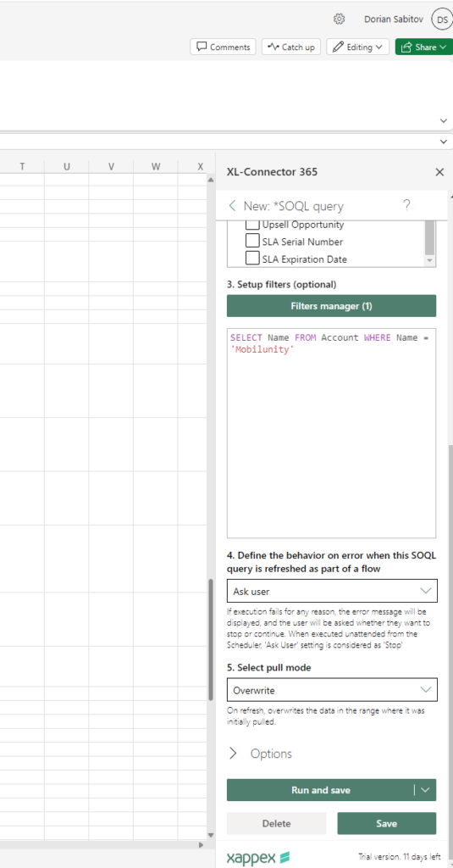Open the settings gear icon
The height and width of the screenshot is (868, 453).
pos(339,19)
